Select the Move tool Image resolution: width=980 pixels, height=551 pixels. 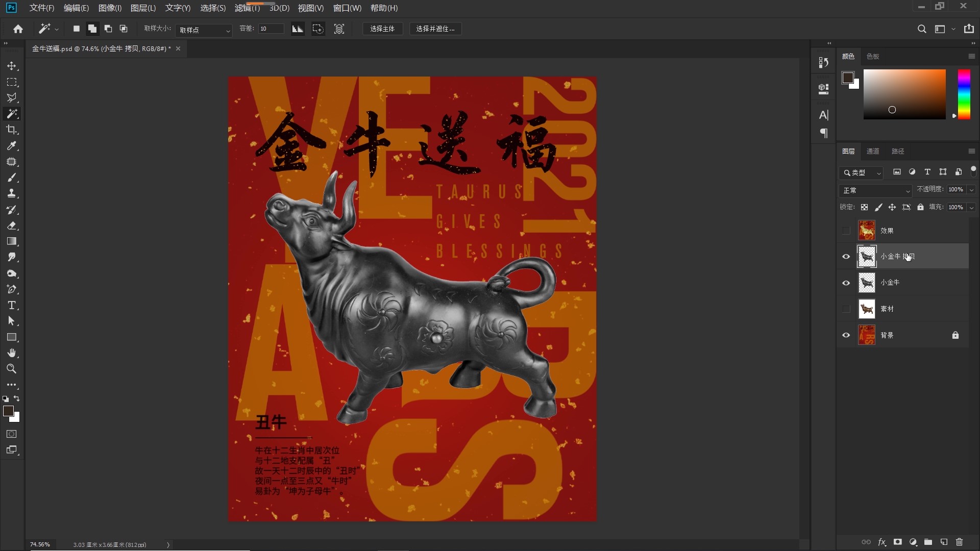tap(12, 66)
